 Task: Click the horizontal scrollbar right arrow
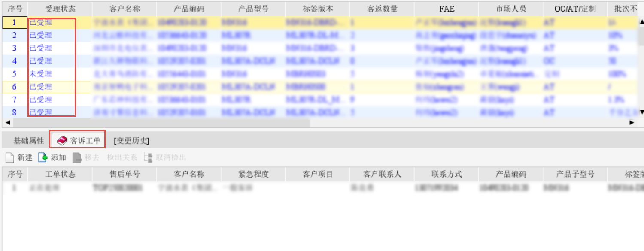(632, 123)
